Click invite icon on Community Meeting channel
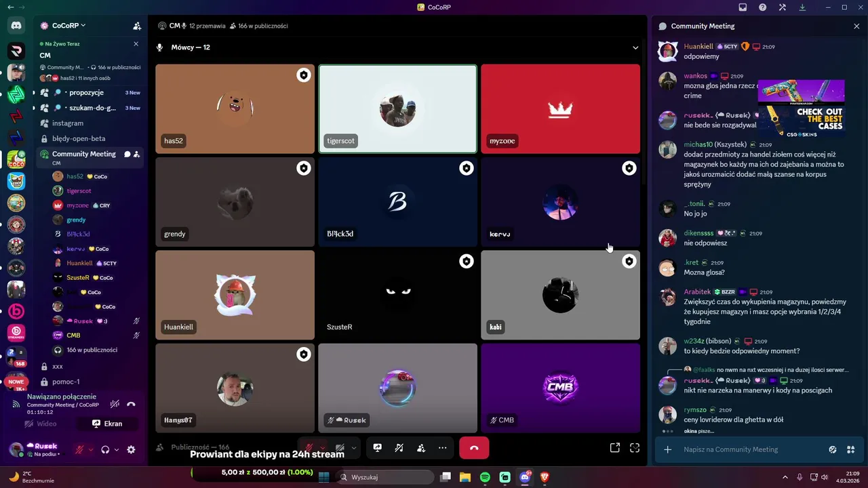The image size is (868, 488). click(137, 155)
